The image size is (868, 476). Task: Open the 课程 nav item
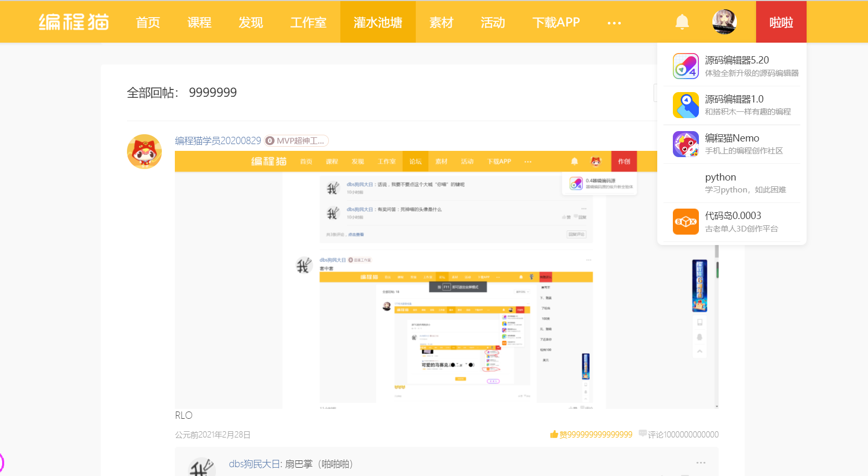click(199, 22)
